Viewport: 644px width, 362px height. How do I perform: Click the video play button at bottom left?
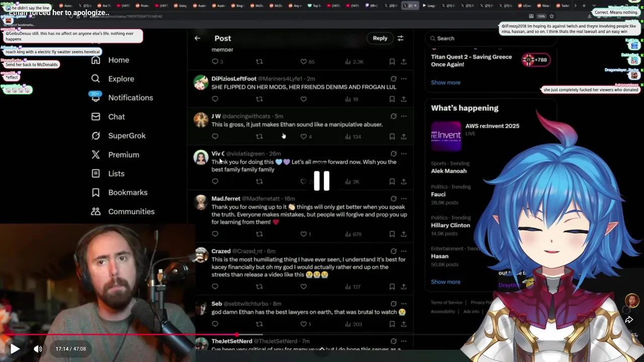click(x=15, y=348)
